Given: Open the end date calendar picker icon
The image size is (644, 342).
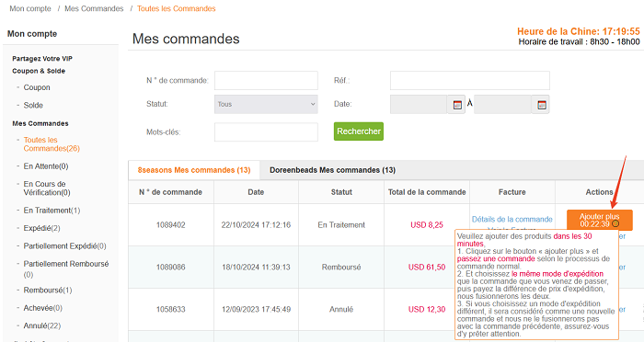Looking at the screenshot, I should tap(541, 105).
